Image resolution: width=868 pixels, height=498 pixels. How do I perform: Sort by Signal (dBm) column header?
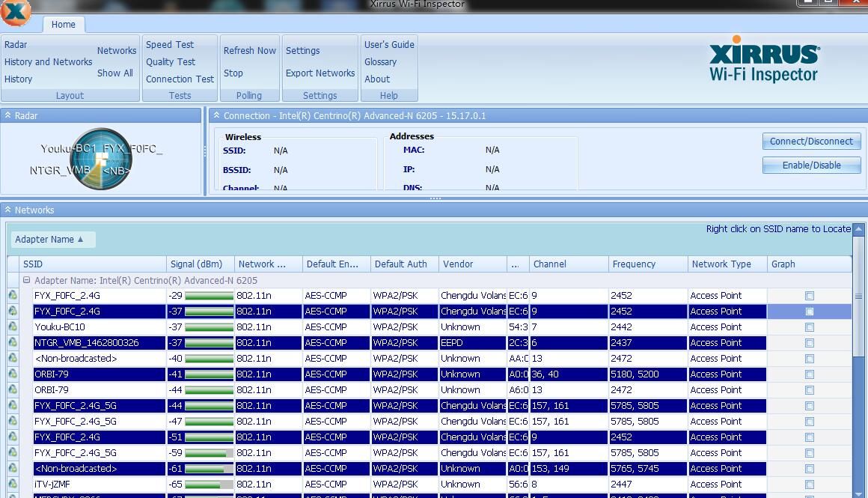pos(201,264)
